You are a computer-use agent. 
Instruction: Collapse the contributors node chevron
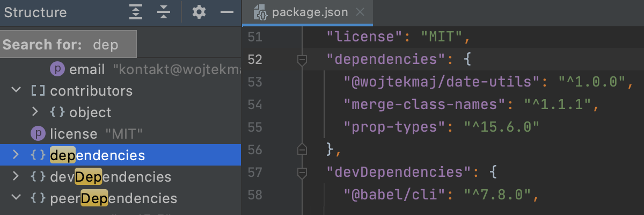pos(16,91)
